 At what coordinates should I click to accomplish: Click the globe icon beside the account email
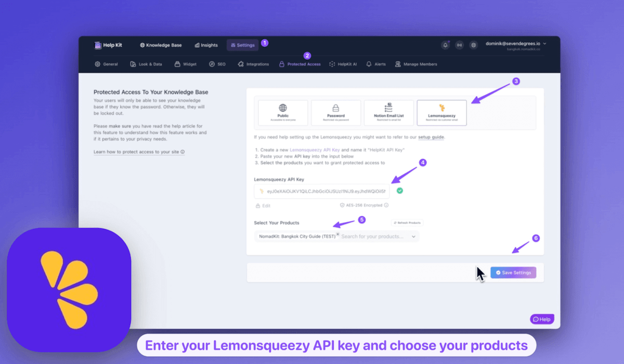[x=473, y=45]
